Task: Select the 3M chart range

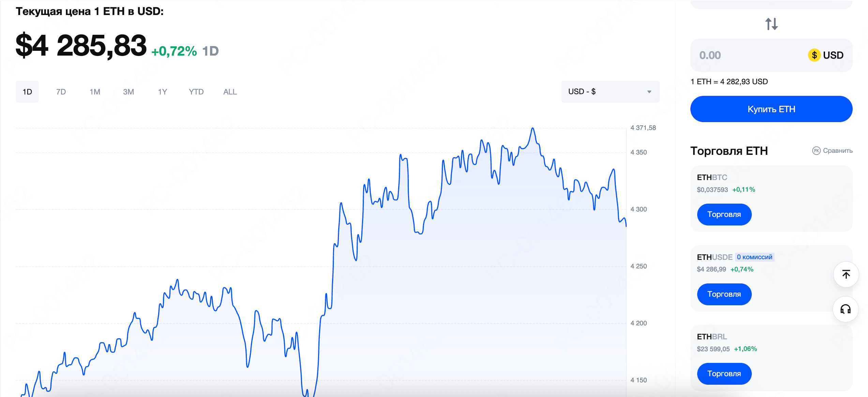Action: (129, 92)
